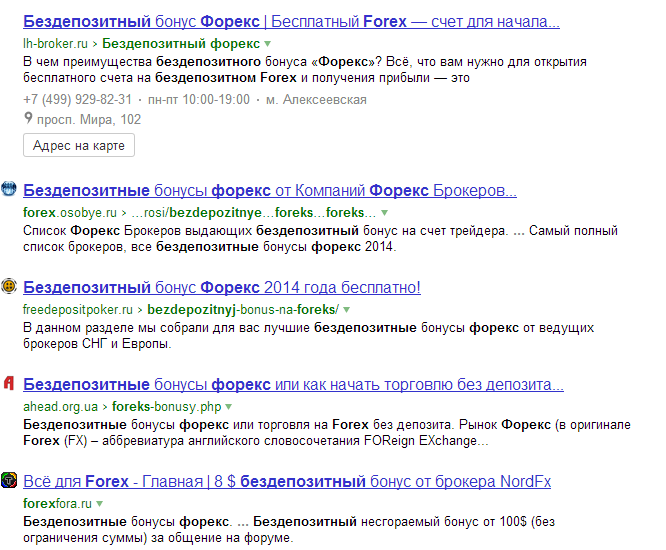This screenshot has width=666, height=550.
Task: Click the forexfora.ru favicon
Action: 8,480
